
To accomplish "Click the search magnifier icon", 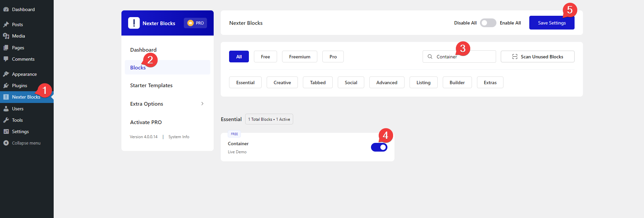I will (430, 57).
